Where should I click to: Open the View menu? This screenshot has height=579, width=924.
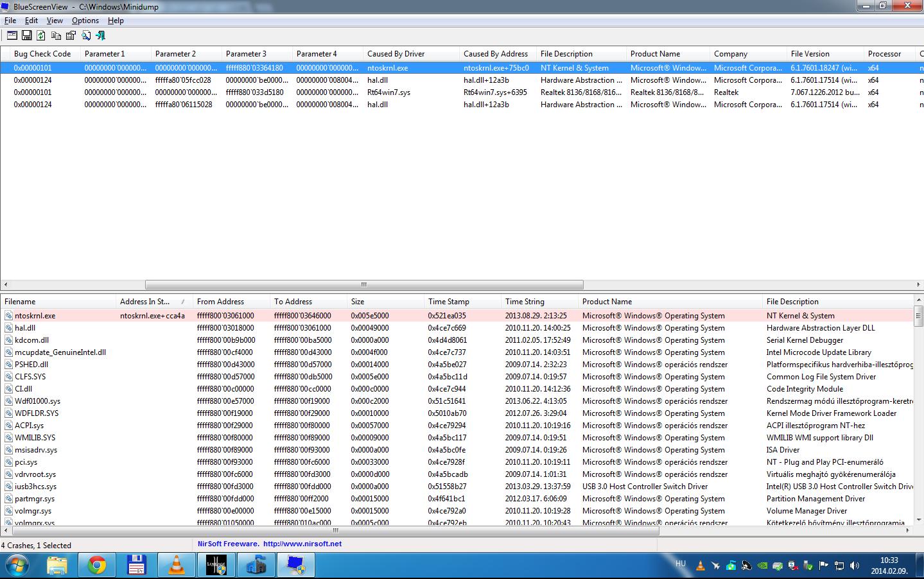(x=55, y=21)
